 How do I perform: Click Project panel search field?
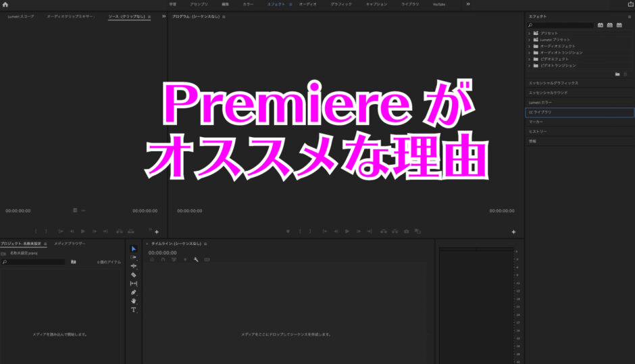[33, 262]
